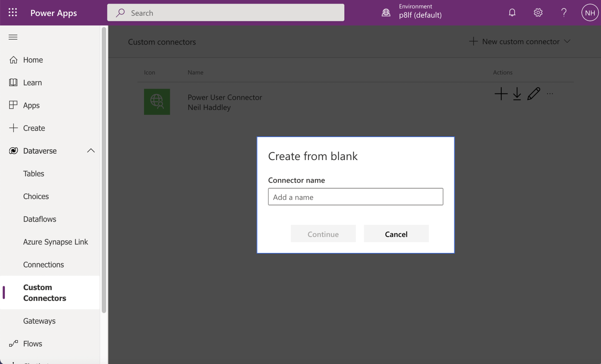Click the plus icon beside New custom connector
Image resolution: width=601 pixels, height=364 pixels.
pyautogui.click(x=473, y=41)
